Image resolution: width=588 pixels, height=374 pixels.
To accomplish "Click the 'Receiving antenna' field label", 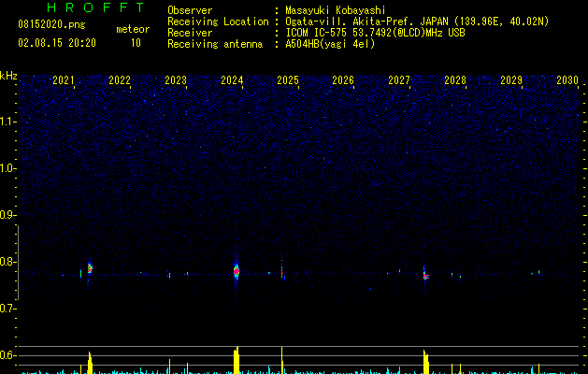I will (x=215, y=44).
